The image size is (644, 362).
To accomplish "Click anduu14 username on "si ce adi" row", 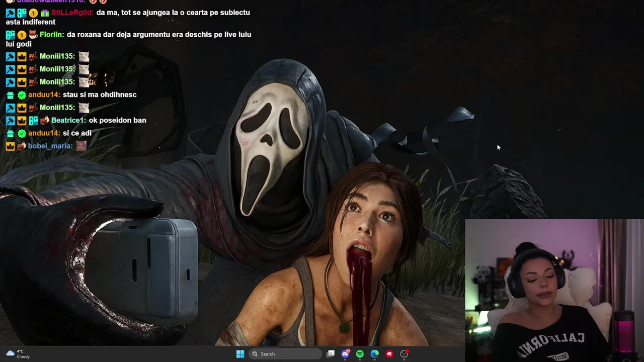I will pos(44,133).
